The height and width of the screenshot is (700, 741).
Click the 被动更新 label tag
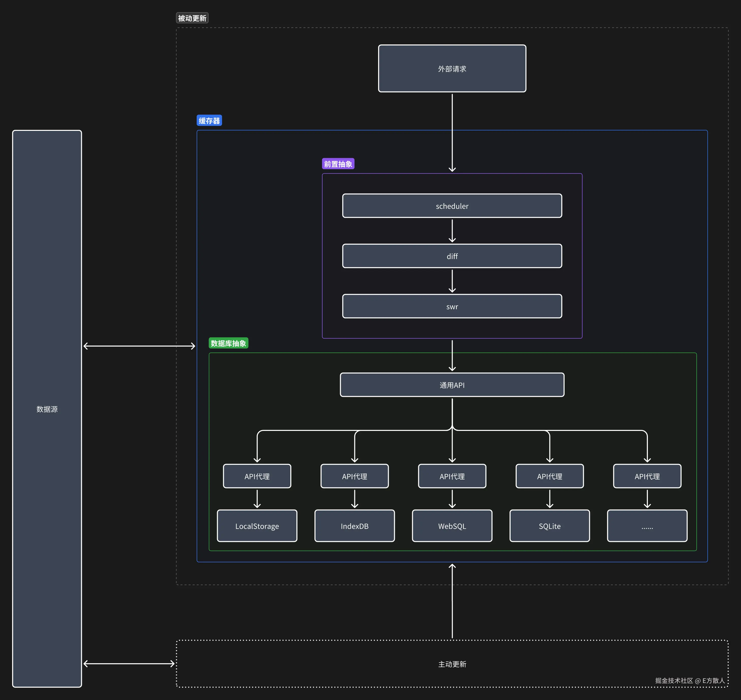(192, 18)
